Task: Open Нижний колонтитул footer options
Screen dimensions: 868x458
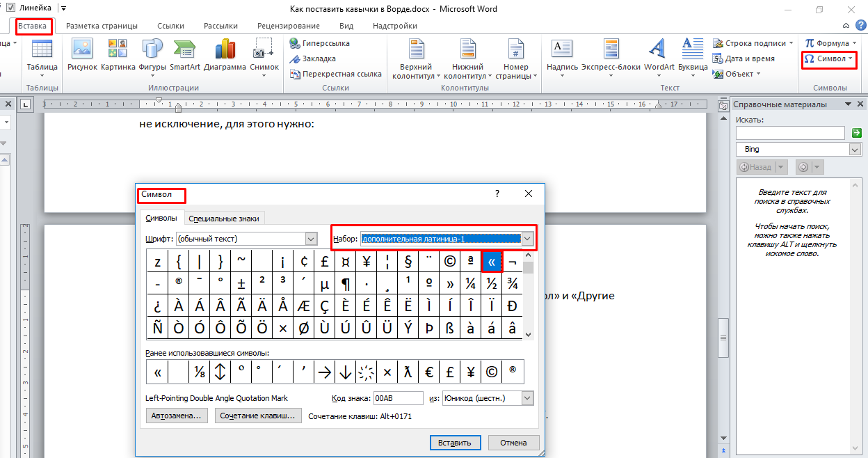Action: [467, 58]
